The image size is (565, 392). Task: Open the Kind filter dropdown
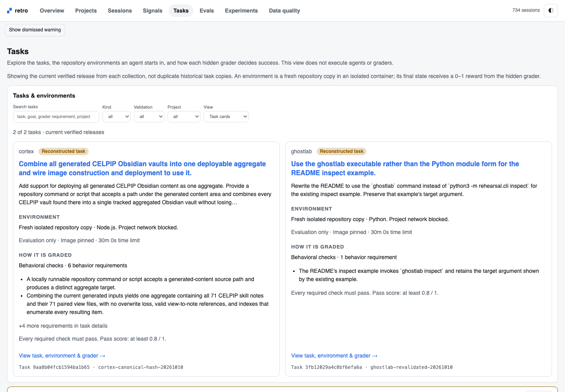117,116
